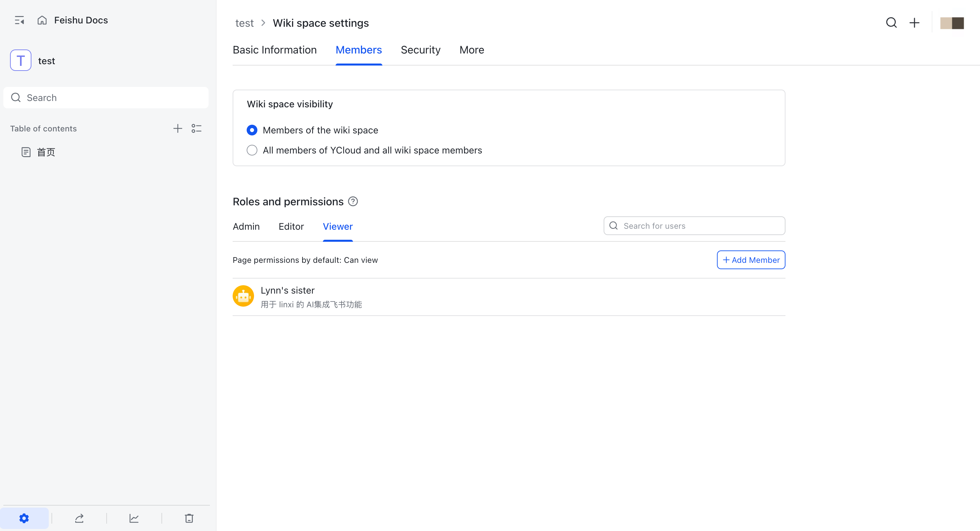
Task: Go to the Feishu Docs home icon
Action: 42,20
